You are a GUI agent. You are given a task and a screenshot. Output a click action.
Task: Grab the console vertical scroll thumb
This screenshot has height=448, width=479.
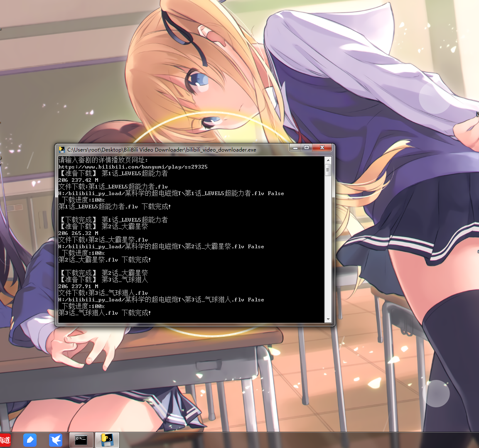(328, 170)
